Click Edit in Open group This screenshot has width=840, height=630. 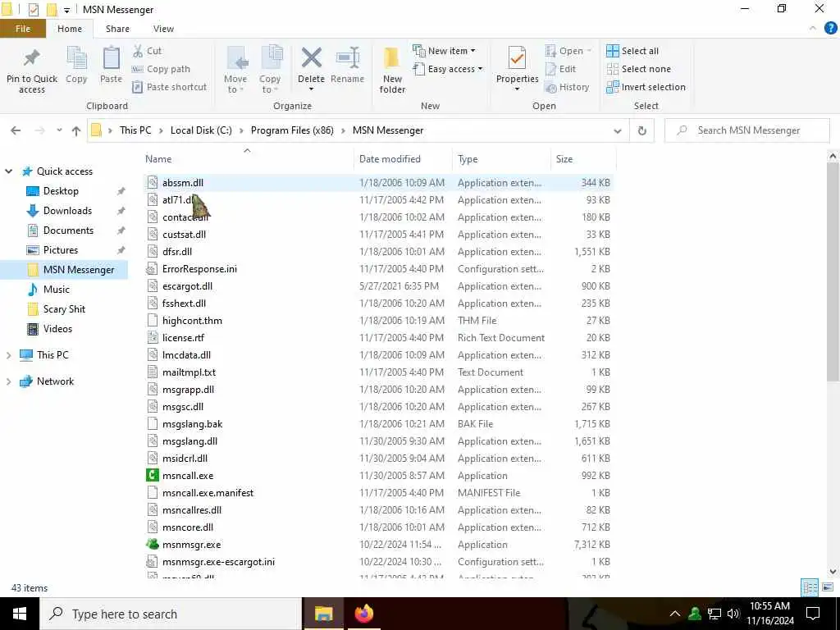[x=560, y=69]
